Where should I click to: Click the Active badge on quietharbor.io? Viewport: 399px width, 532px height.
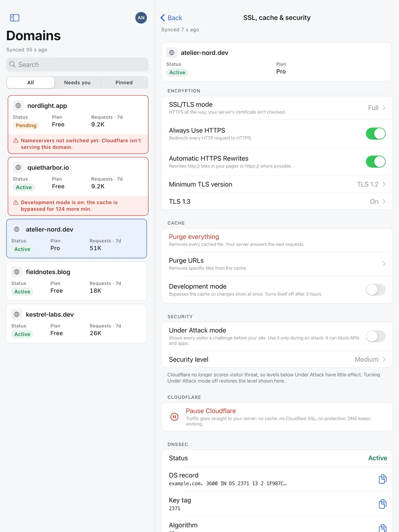[24, 187]
